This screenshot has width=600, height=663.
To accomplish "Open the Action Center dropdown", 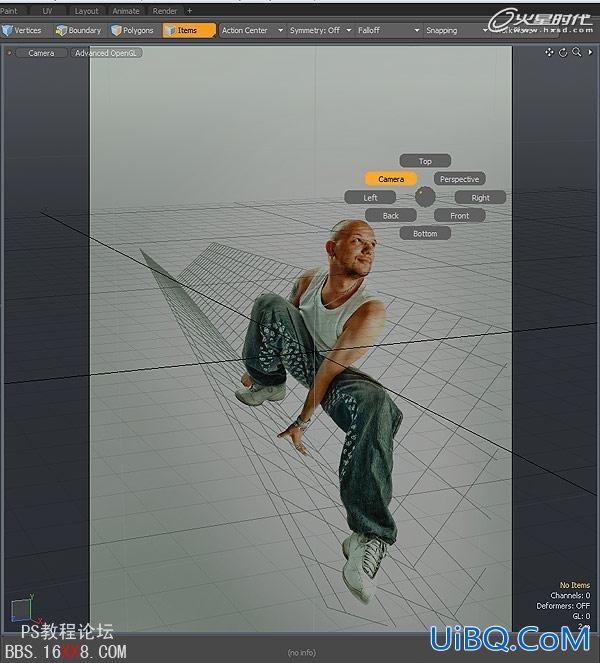I will (252, 30).
